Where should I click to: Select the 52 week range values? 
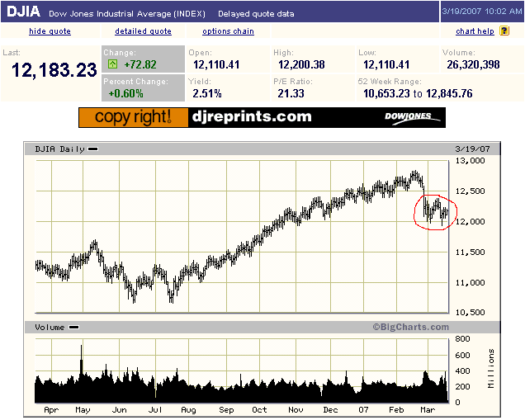tap(418, 93)
